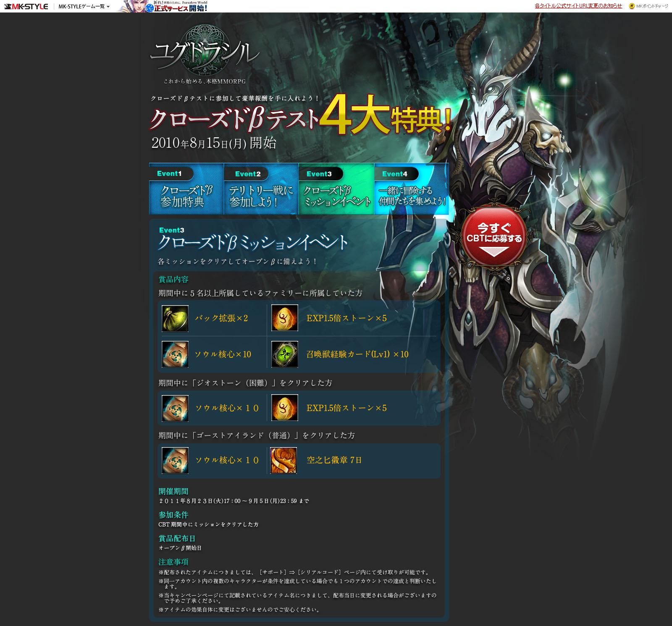Click the 召喚獣経験カード green card icon
The image size is (672, 626).
[285, 354]
